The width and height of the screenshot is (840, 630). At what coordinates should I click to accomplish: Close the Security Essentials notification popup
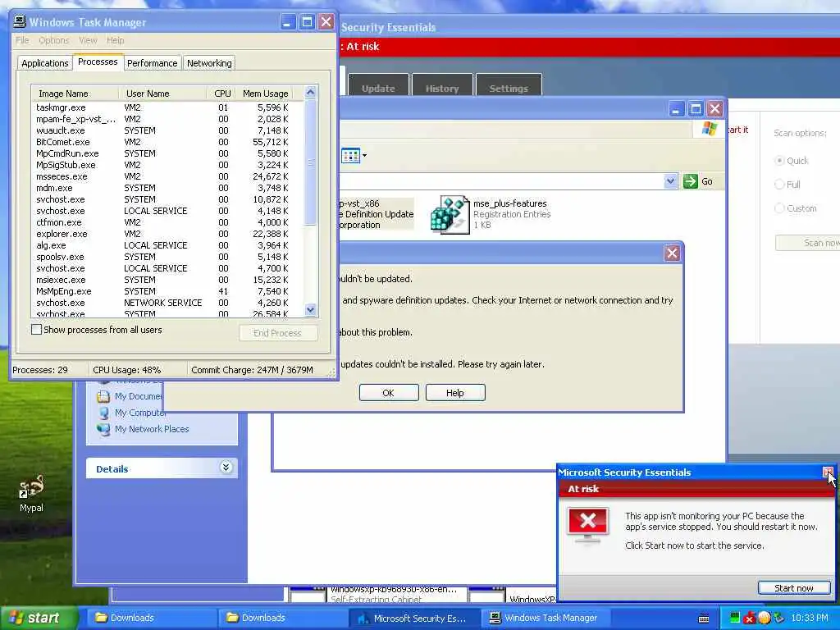pos(828,472)
